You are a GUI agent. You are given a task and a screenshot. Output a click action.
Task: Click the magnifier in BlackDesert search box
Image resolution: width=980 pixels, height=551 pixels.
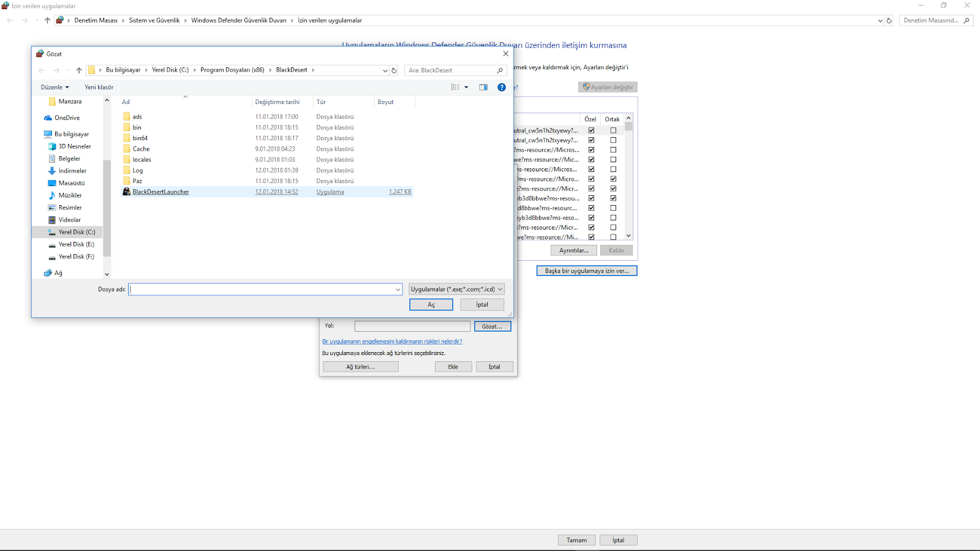click(x=500, y=70)
